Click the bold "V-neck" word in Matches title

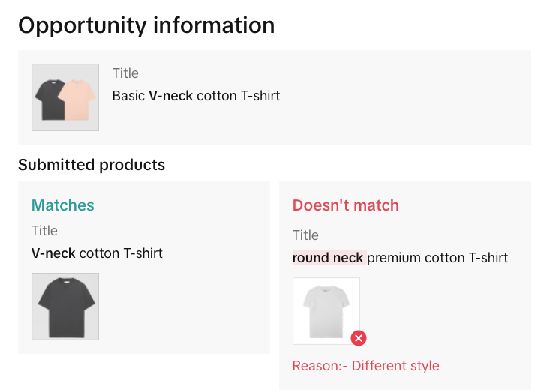pos(53,253)
